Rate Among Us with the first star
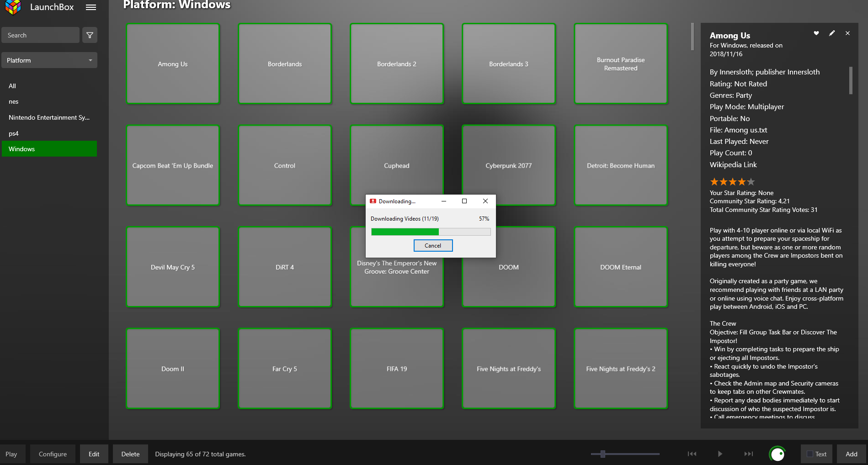Screen dimensions: 868x465 coord(714,182)
